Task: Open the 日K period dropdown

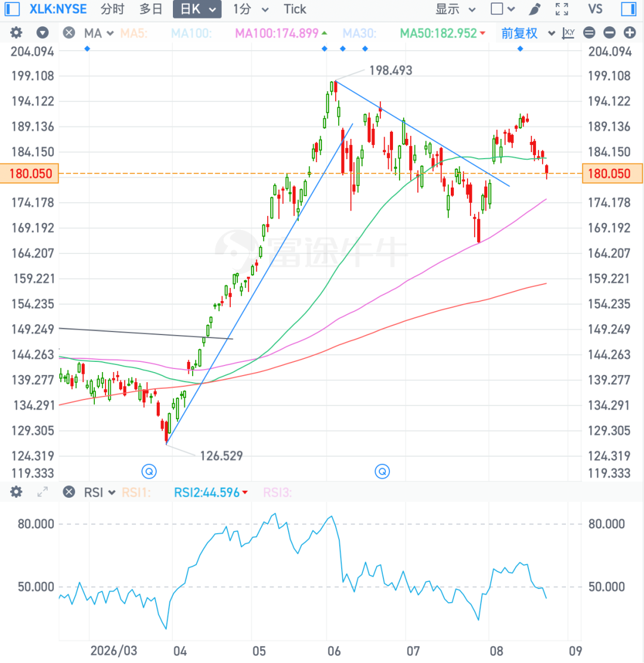Action: click(x=197, y=9)
